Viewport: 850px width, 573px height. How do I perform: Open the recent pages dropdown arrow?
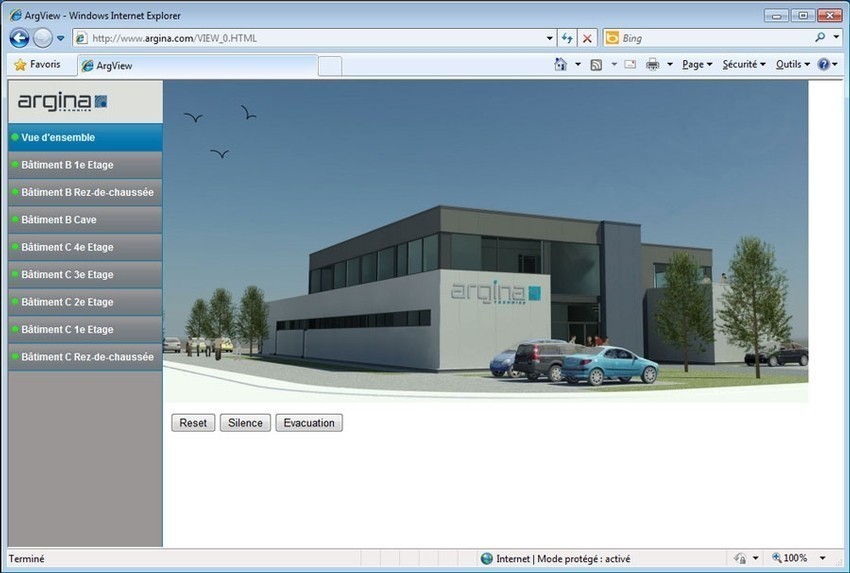(60, 38)
